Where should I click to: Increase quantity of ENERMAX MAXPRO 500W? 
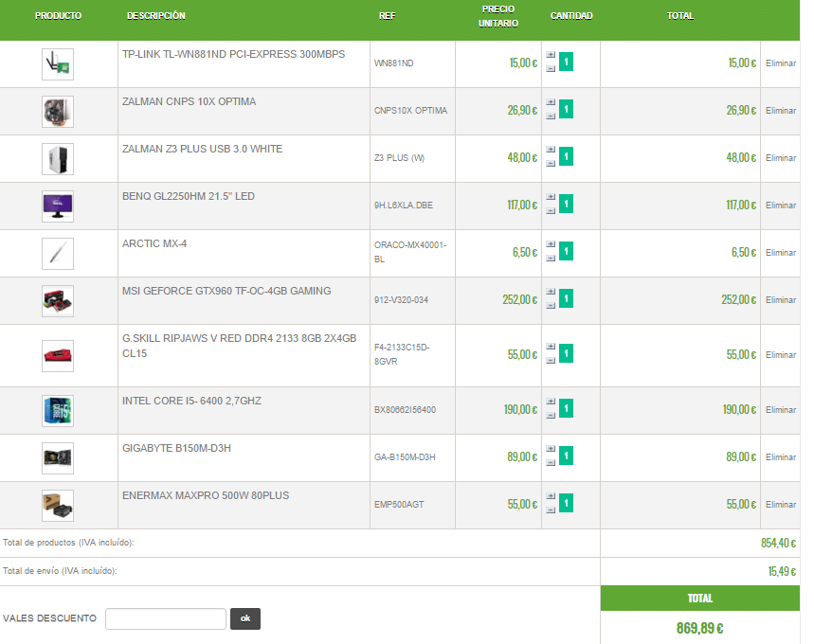[551, 496]
